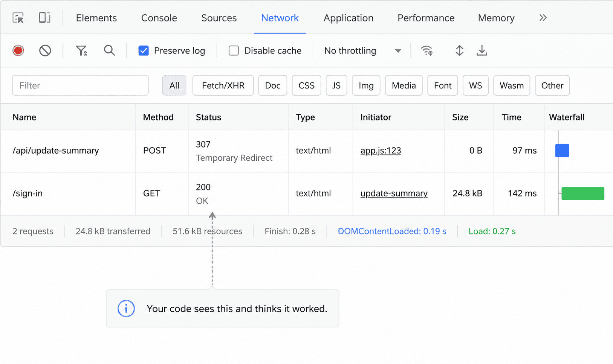Toggle the device toolbar icon
The width and height of the screenshot is (613, 364).
44,18
